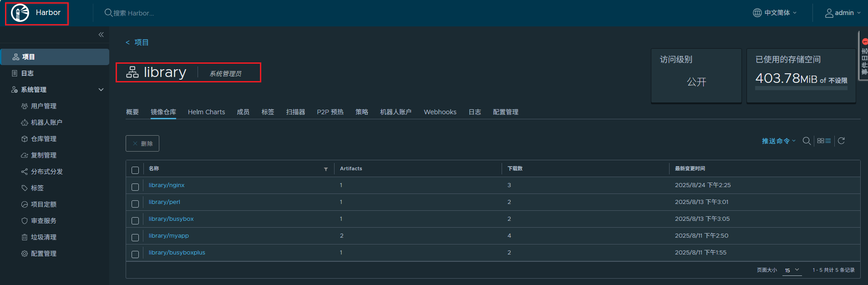The height and width of the screenshot is (285, 868).
Task: Open the library/nginx repository link
Action: pyautogui.click(x=167, y=185)
